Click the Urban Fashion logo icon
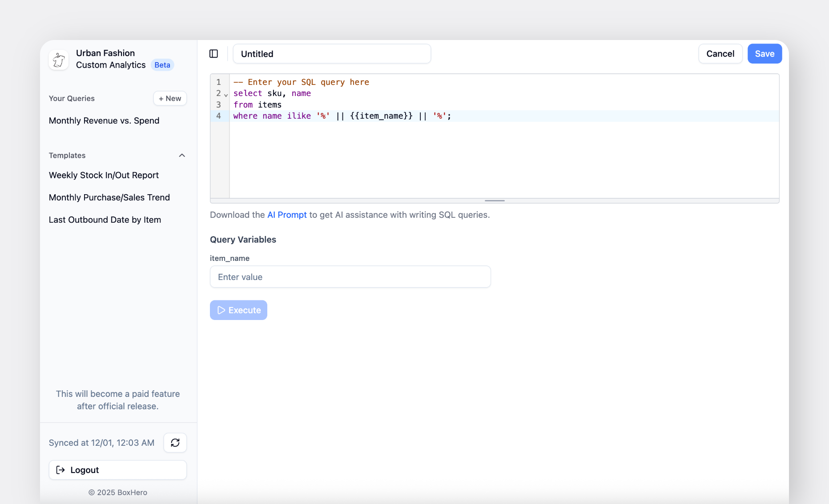The image size is (829, 504). click(59, 60)
